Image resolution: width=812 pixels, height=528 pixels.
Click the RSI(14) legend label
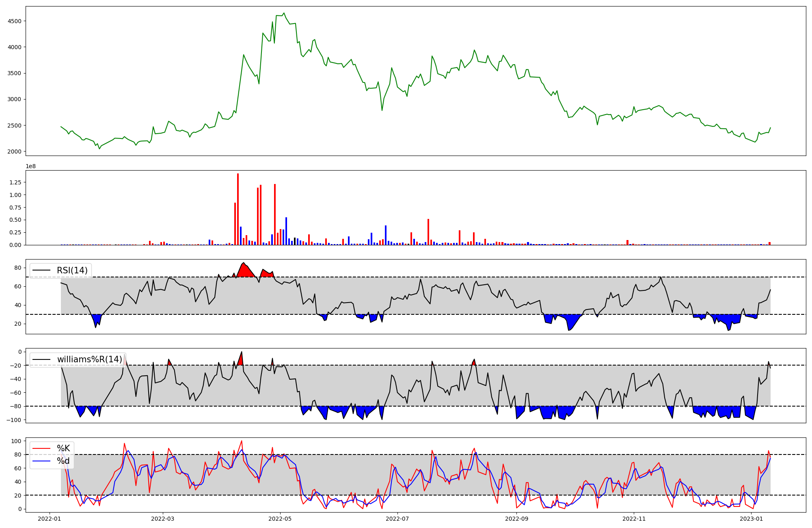click(72, 270)
